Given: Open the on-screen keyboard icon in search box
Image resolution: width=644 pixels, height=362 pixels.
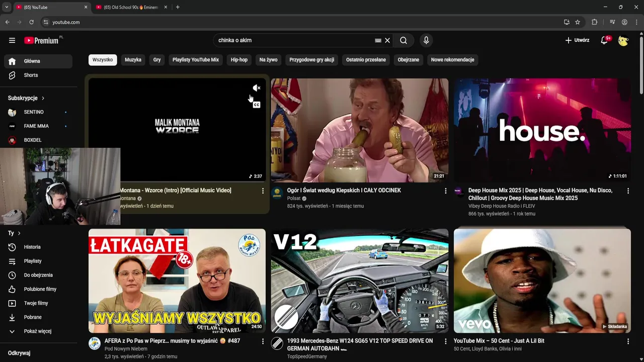Looking at the screenshot, I should [x=378, y=40].
